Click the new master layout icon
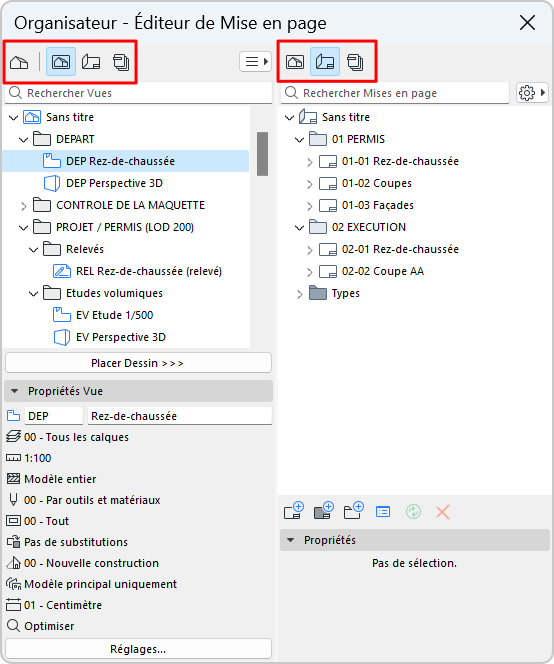This screenshot has height=664, width=554. [324, 511]
